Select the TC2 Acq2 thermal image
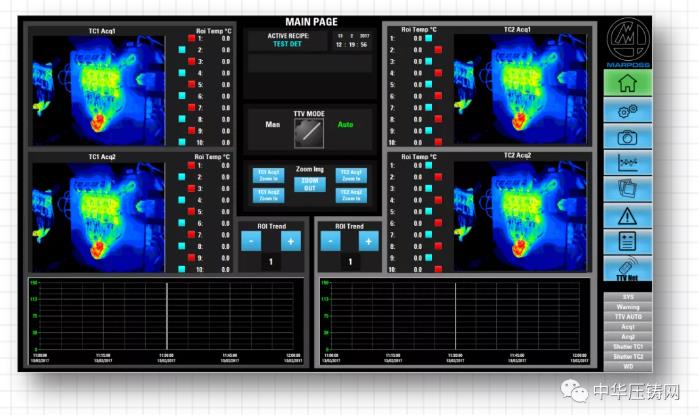The width and height of the screenshot is (699, 415). click(x=518, y=214)
